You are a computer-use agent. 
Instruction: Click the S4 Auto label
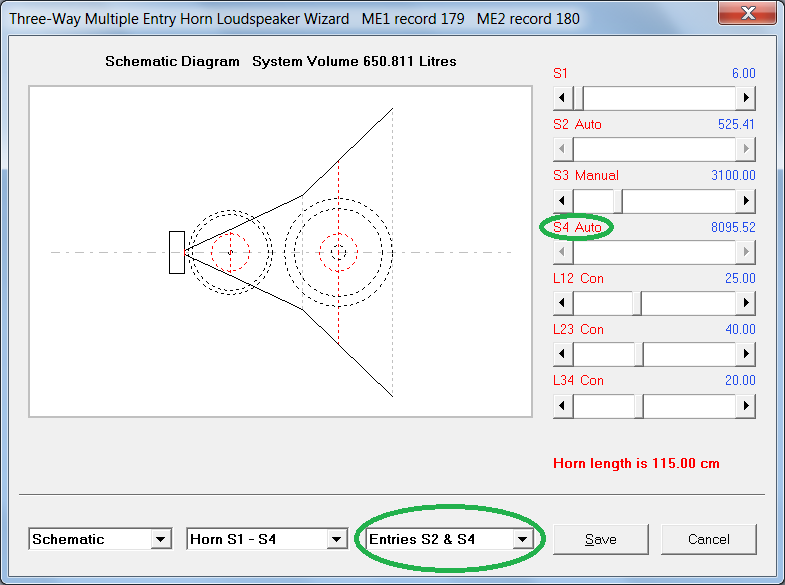(577, 227)
